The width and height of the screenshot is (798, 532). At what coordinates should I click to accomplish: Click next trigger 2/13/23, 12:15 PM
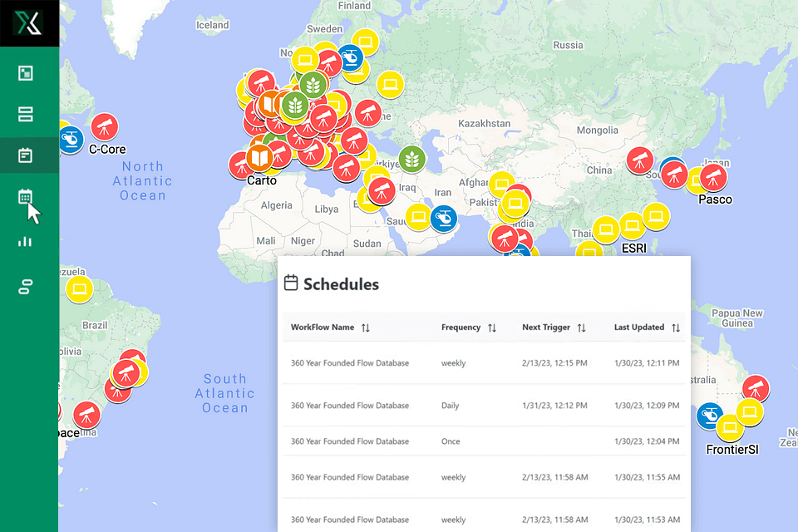pyautogui.click(x=554, y=363)
